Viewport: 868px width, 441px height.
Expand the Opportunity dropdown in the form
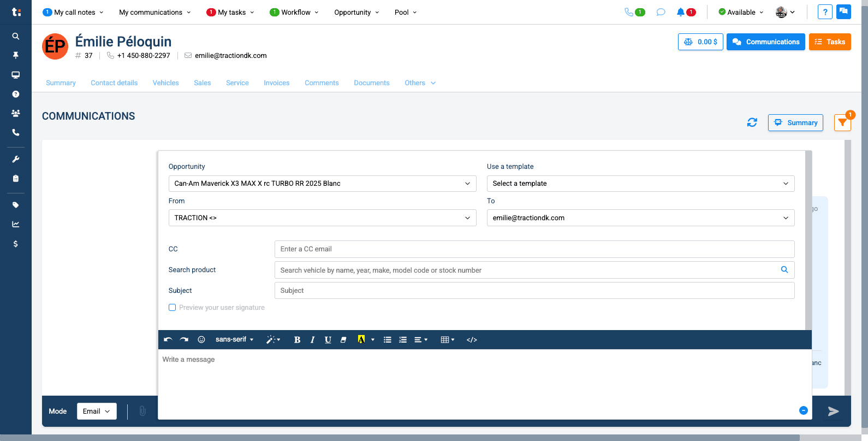322,184
